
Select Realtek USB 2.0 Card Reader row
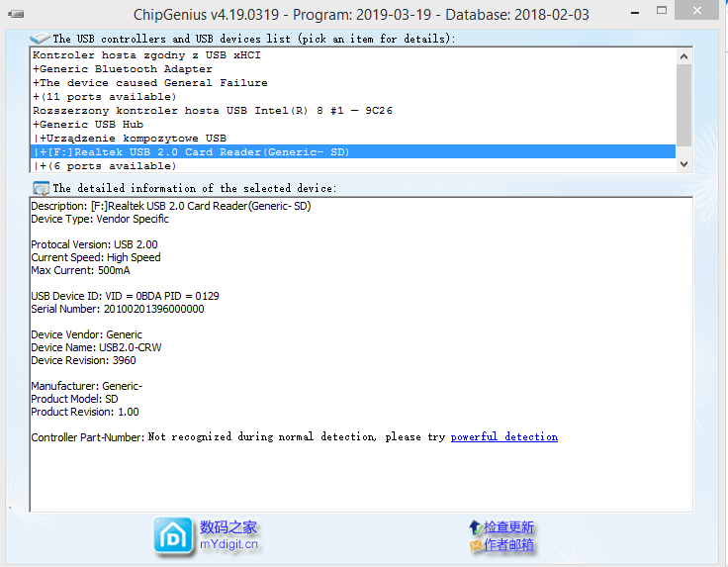(x=353, y=151)
